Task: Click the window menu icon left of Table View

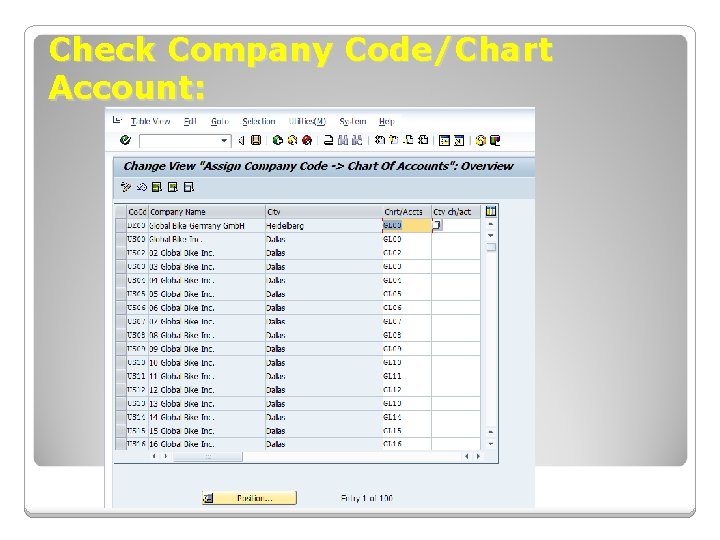Action: pyautogui.click(x=117, y=120)
